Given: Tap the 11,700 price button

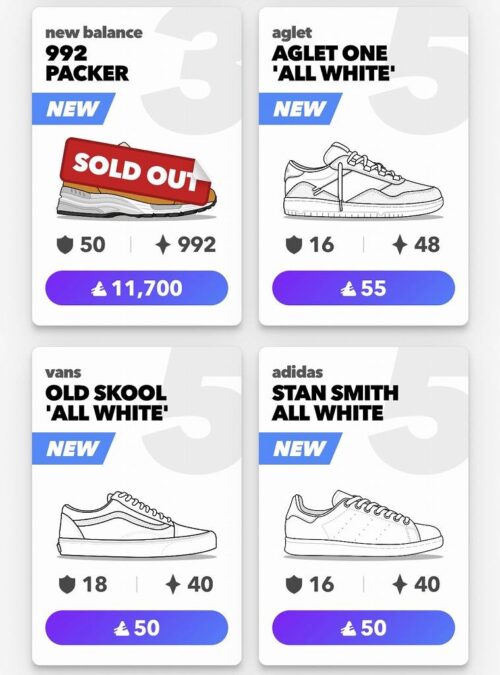Looking at the screenshot, I should [137, 288].
